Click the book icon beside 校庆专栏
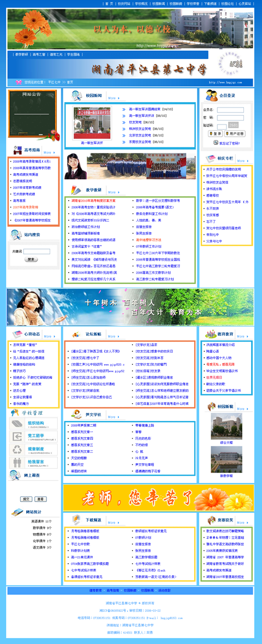 211,158
